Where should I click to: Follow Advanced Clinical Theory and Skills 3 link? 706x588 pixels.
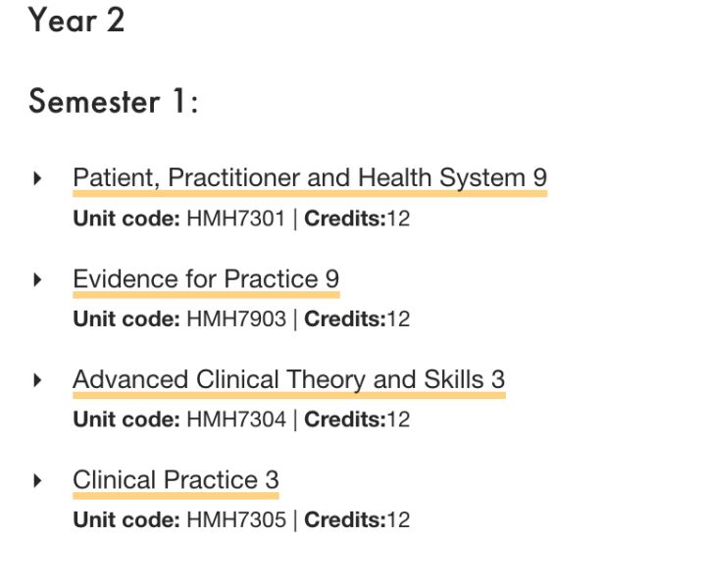pyautogui.click(x=289, y=379)
